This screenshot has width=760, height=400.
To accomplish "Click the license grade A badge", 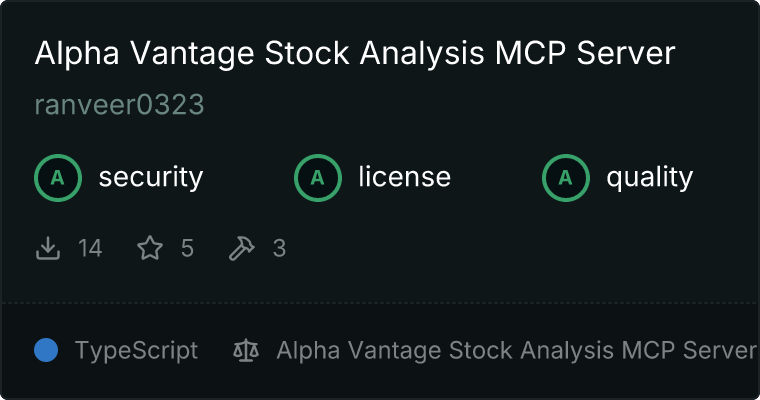I will pos(318,178).
